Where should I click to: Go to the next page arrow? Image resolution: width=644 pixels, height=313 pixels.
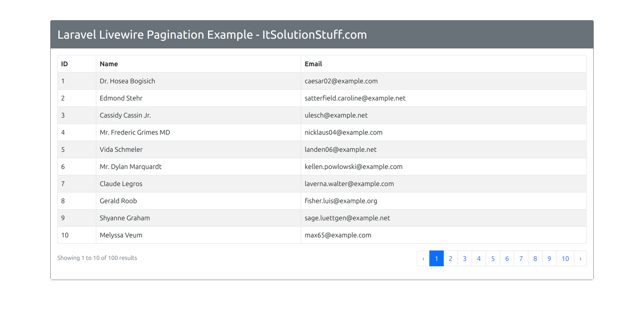(x=580, y=259)
